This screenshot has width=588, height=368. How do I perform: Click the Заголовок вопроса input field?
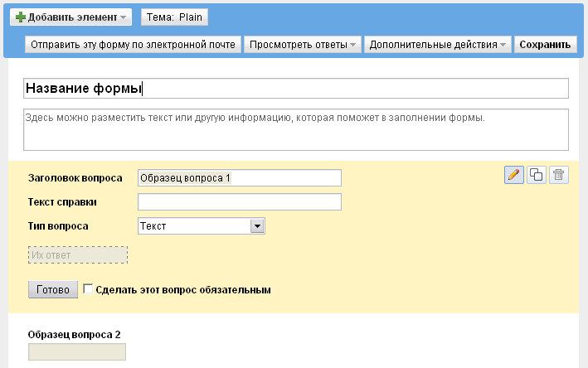pyautogui.click(x=240, y=177)
